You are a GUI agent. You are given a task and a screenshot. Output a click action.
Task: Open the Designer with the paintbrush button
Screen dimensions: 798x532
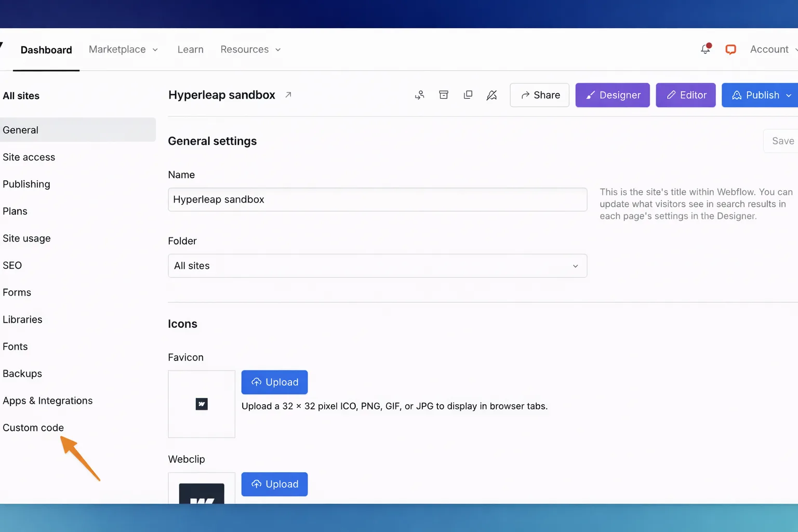coord(612,95)
